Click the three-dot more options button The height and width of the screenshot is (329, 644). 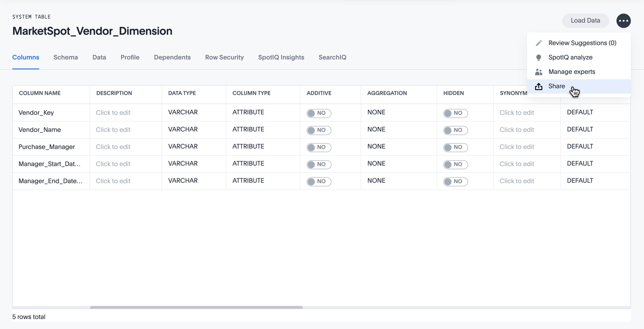623,21
